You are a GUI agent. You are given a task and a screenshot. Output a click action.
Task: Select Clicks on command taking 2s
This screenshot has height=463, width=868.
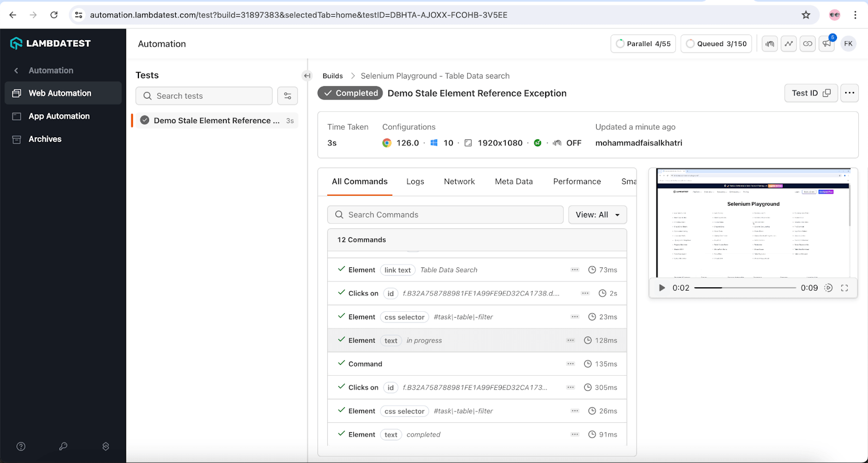pyautogui.click(x=477, y=293)
